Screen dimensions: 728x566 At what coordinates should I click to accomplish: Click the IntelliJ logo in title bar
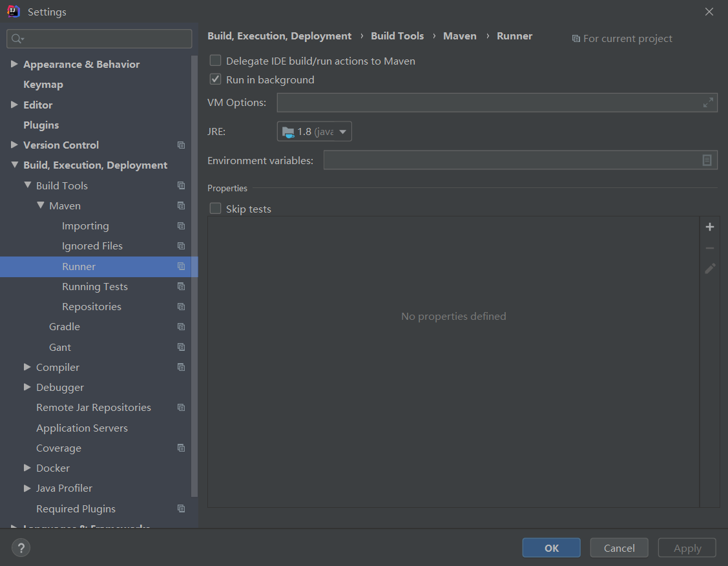pos(14,12)
